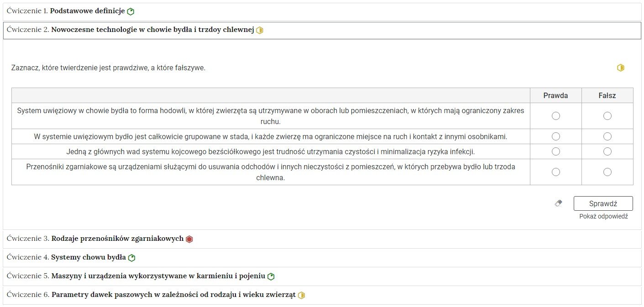Viewport: 644px width, 307px height.
Task: Click green icon beside Ćwiczenie 5 title
Action: [271, 276]
